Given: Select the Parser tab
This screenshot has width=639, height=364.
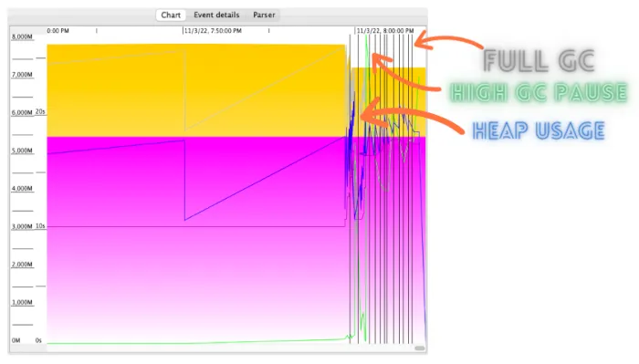Looking at the screenshot, I should point(264,16).
